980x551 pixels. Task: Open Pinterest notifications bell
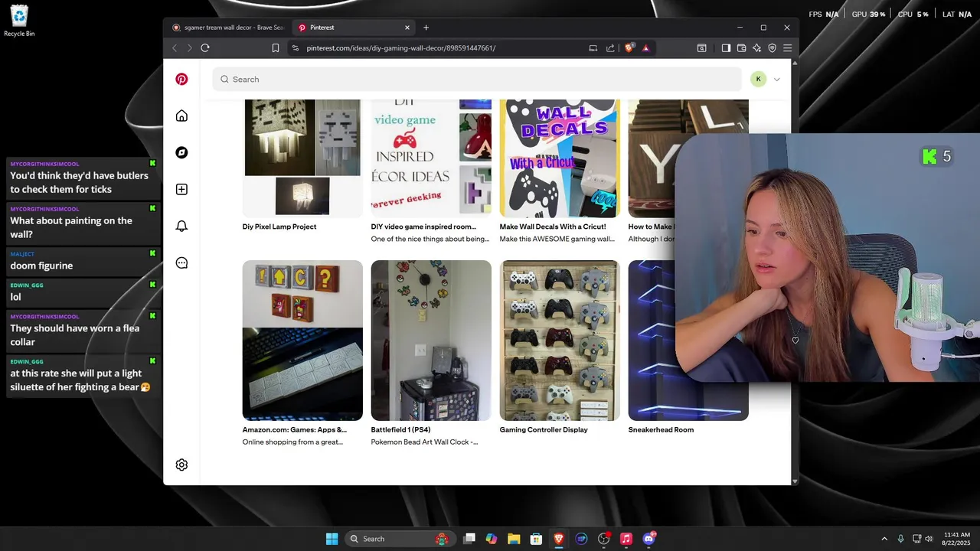[181, 226]
